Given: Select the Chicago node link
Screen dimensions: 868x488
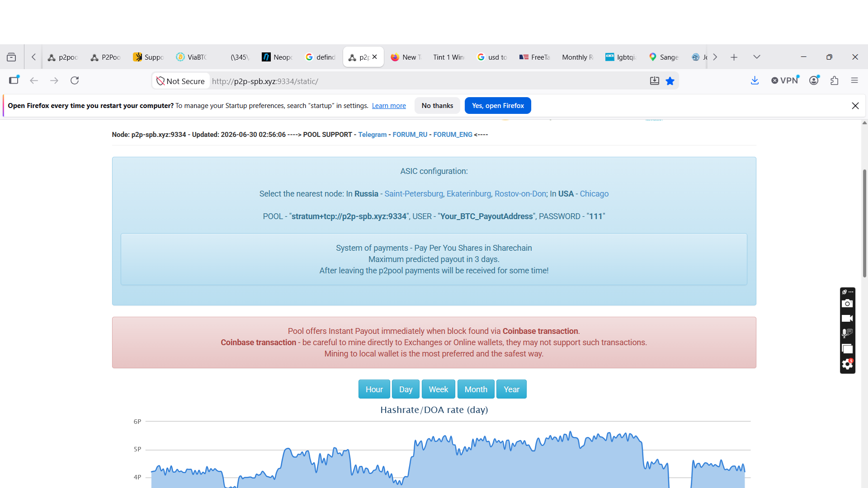Looking at the screenshot, I should [594, 194].
